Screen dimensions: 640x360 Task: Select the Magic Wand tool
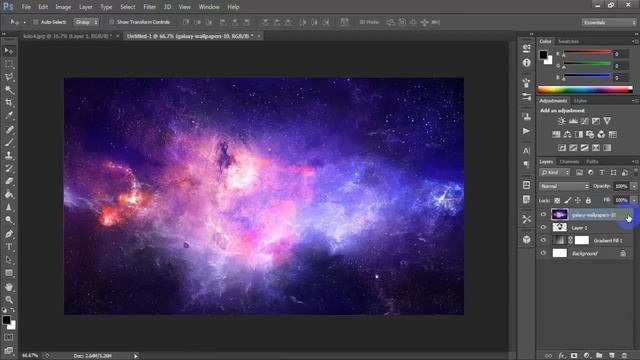click(9, 90)
